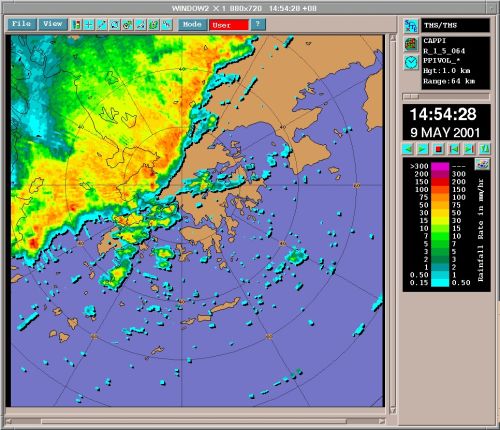
Task: Click the horizontal scrollbar left arrow
Action: (9, 421)
